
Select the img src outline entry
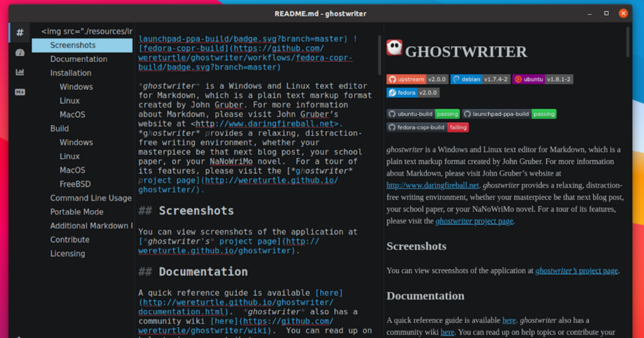(87, 31)
